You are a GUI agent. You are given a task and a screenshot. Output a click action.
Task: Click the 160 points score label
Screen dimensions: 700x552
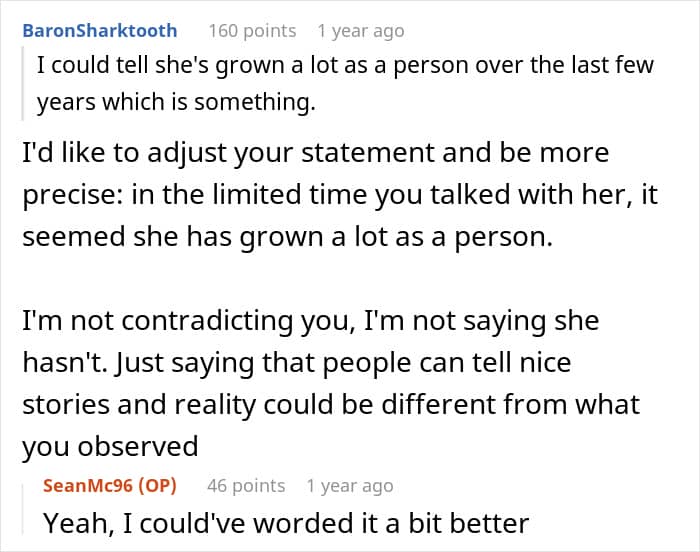pos(252,31)
